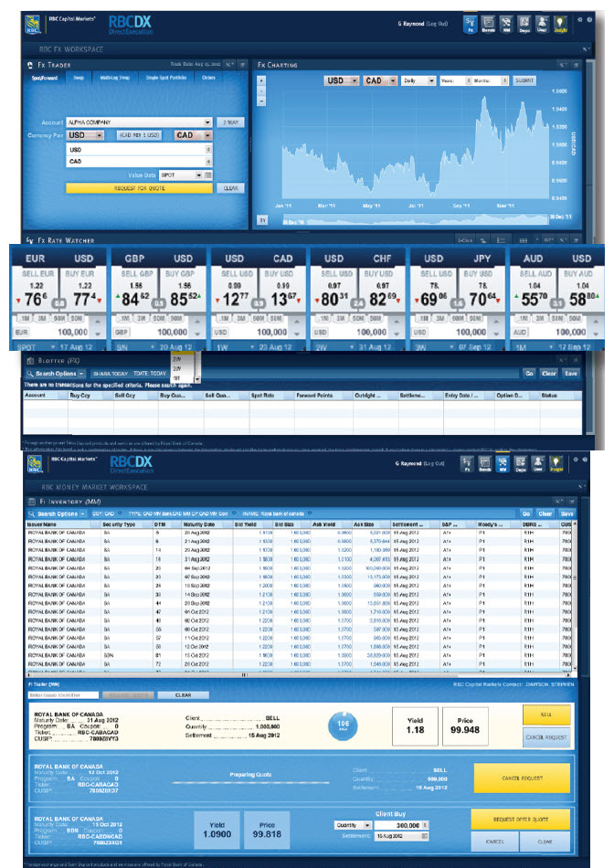The height and width of the screenshot is (868, 614).
Task: Open the SPOT tenor dropdown on EUR/USD tile
Action: point(35,347)
